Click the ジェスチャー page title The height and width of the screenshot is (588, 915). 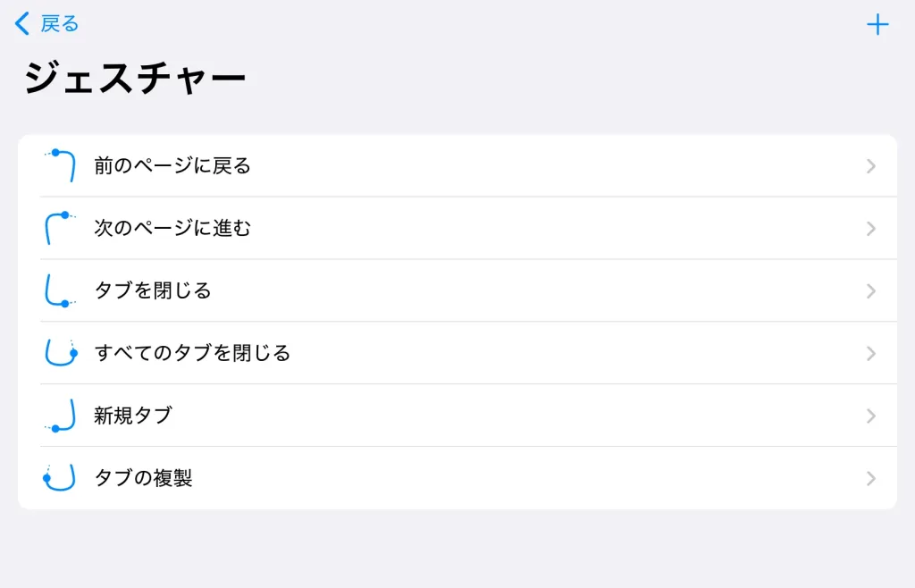click(135, 80)
